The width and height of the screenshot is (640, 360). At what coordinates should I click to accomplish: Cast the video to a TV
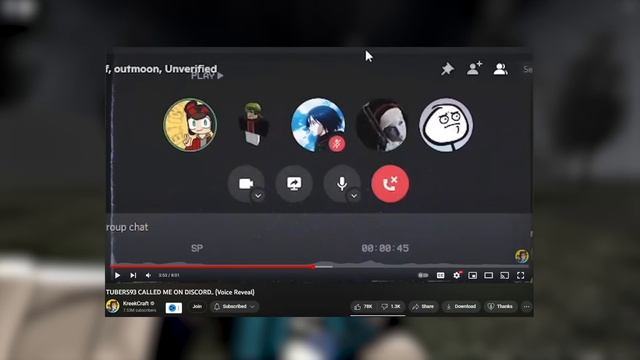pos(504,276)
